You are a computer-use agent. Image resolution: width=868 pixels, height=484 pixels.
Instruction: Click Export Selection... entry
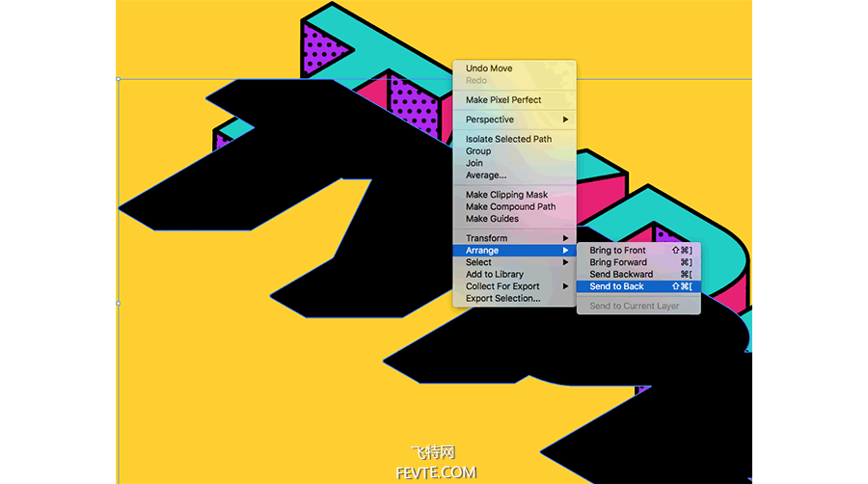tap(514, 299)
